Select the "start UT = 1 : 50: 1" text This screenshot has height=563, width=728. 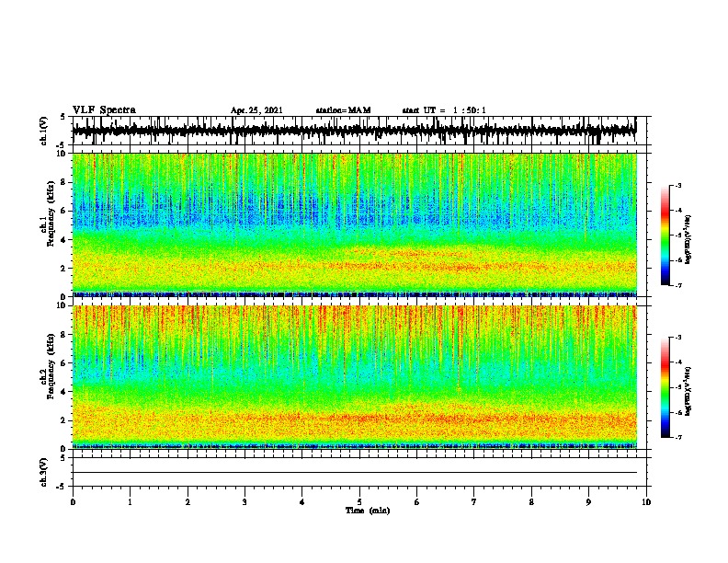tap(444, 110)
